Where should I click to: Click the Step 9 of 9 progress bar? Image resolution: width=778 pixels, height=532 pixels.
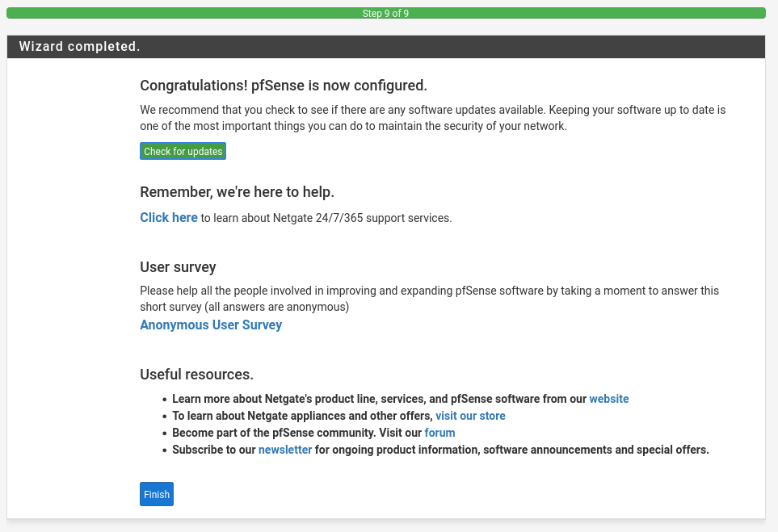click(385, 14)
